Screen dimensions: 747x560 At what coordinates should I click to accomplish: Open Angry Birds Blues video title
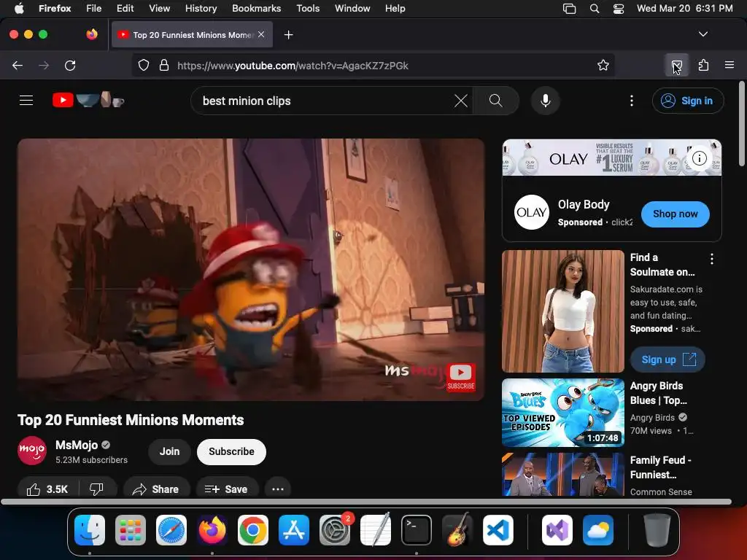(659, 393)
